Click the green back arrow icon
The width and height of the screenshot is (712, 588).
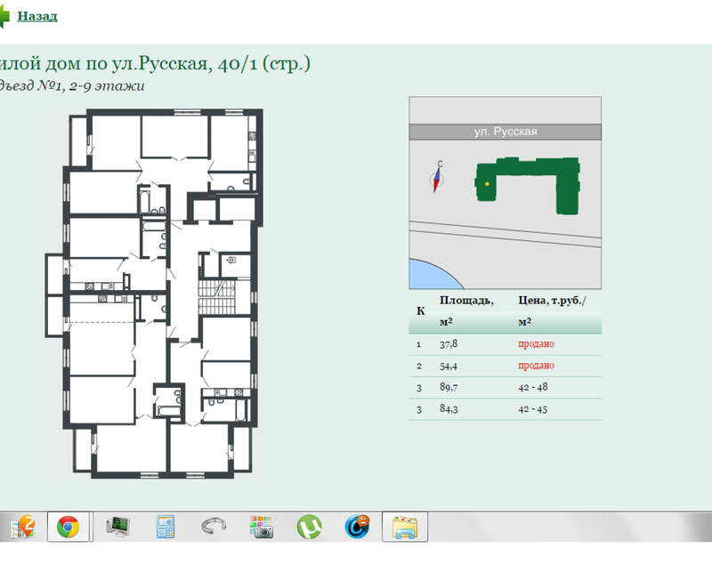(x=5, y=17)
